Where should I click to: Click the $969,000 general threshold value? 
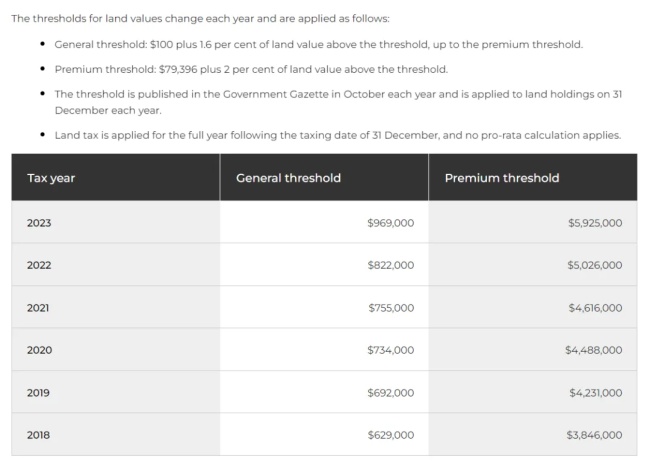(390, 223)
